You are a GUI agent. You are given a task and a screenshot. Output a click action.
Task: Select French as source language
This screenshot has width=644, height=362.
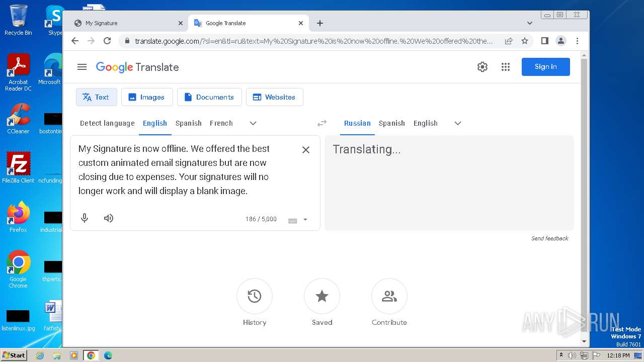221,123
